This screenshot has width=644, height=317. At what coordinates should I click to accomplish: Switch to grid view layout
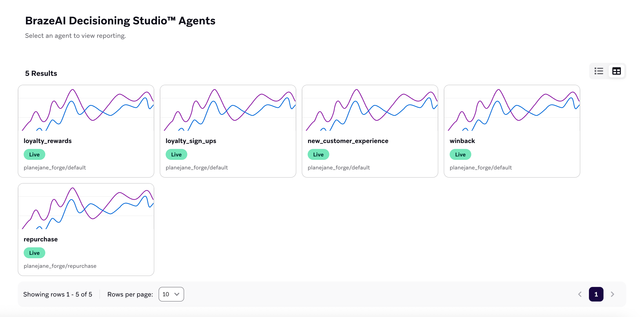(616, 71)
